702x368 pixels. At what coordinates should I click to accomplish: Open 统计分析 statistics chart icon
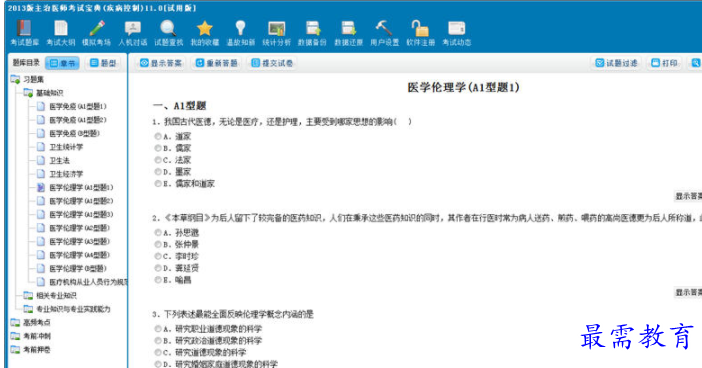point(276,33)
